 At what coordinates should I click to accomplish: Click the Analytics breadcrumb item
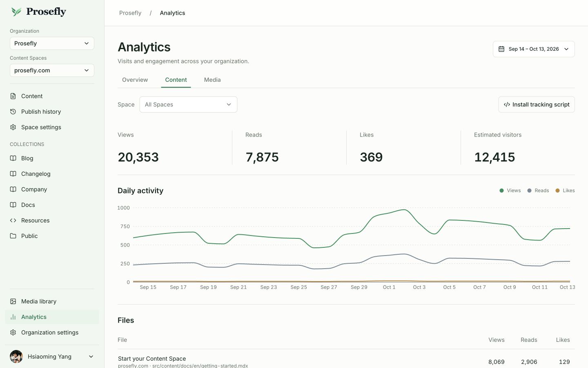[x=172, y=13]
